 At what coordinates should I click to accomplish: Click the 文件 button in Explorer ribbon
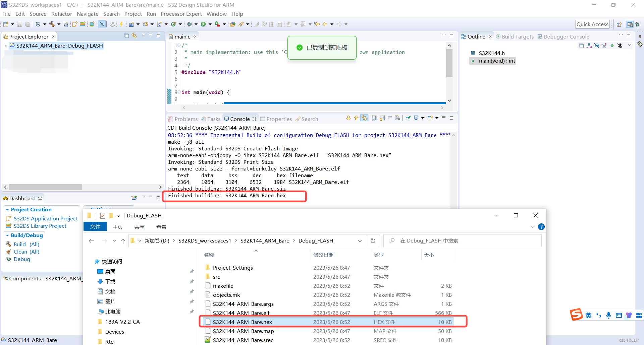pyautogui.click(x=95, y=227)
